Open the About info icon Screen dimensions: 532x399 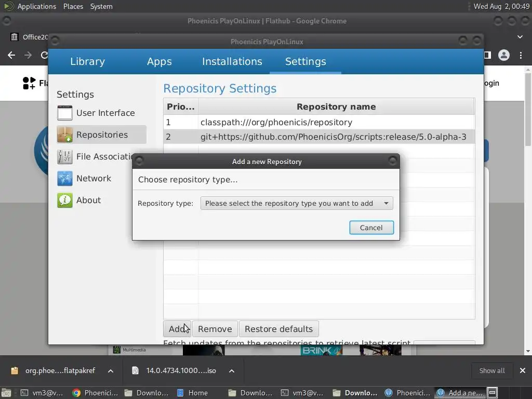point(64,200)
